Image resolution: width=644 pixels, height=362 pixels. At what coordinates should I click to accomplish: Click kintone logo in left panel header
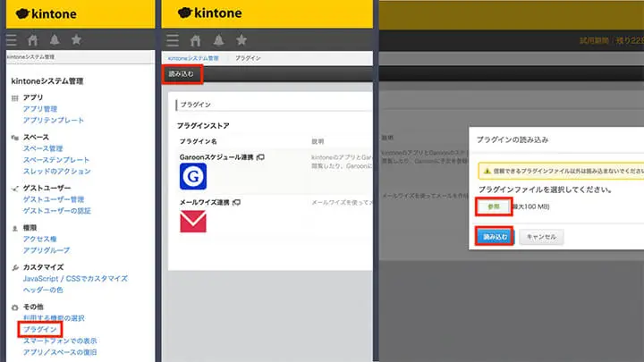tap(46, 13)
